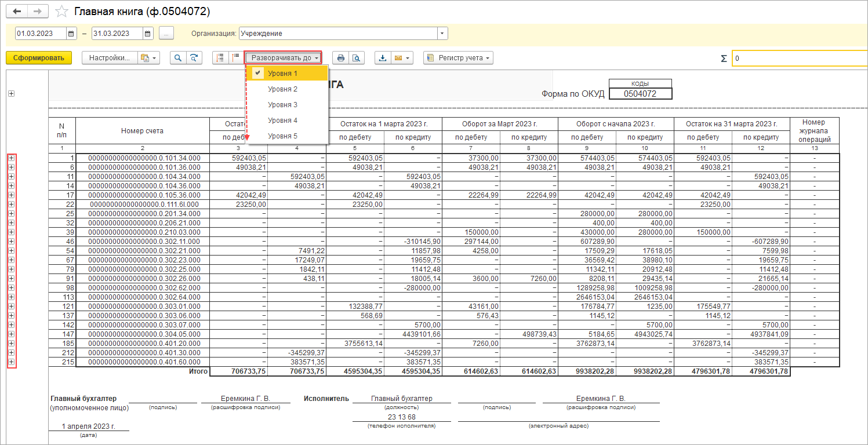Image resolution: width=868 pixels, height=445 pixels.
Task: Select Уровня 2 in the menu
Action: pos(287,89)
